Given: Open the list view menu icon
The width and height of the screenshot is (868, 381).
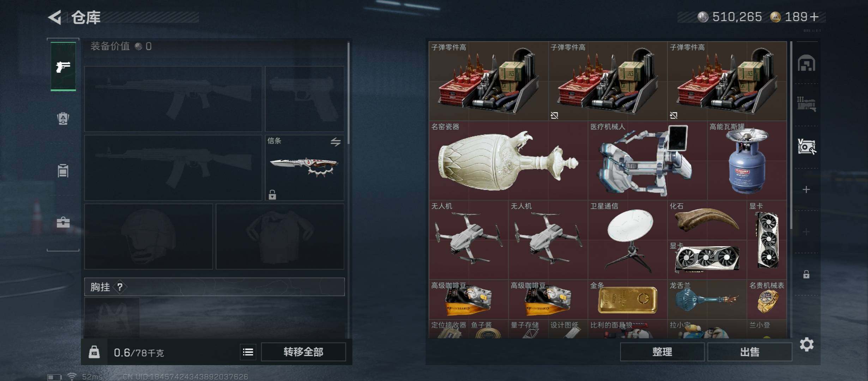Looking at the screenshot, I should click(248, 352).
